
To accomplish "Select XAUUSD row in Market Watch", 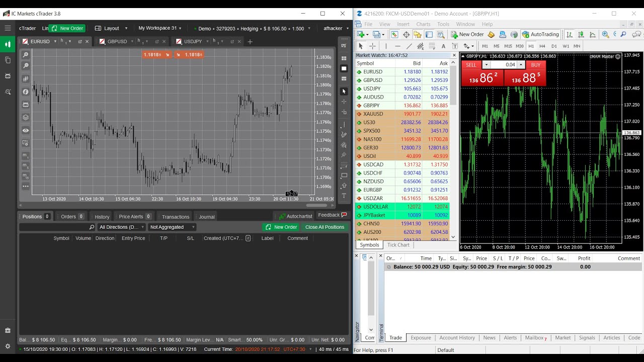I will coord(403,114).
